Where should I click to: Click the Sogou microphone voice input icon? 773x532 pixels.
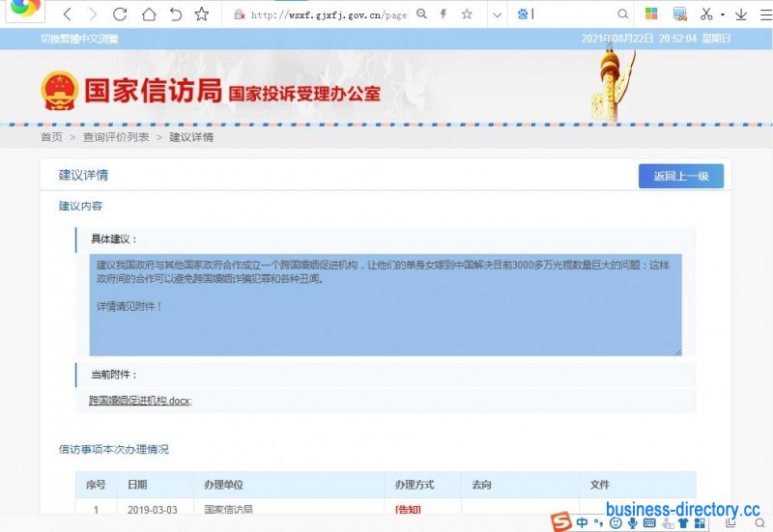pyautogui.click(x=632, y=522)
